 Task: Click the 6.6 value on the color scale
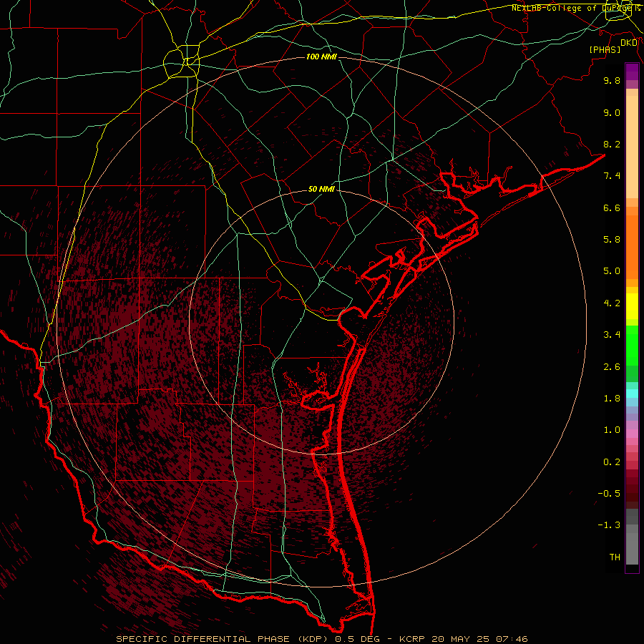(612, 208)
